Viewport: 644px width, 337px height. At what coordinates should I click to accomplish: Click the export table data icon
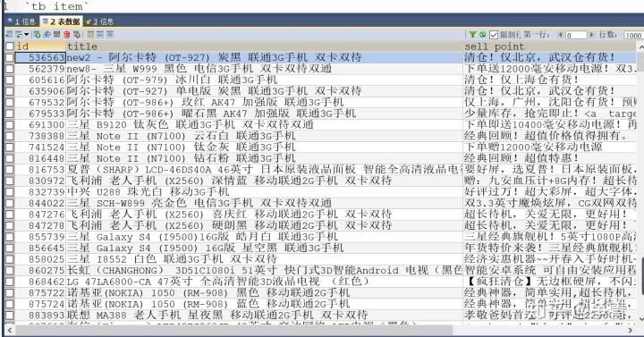pos(9,35)
